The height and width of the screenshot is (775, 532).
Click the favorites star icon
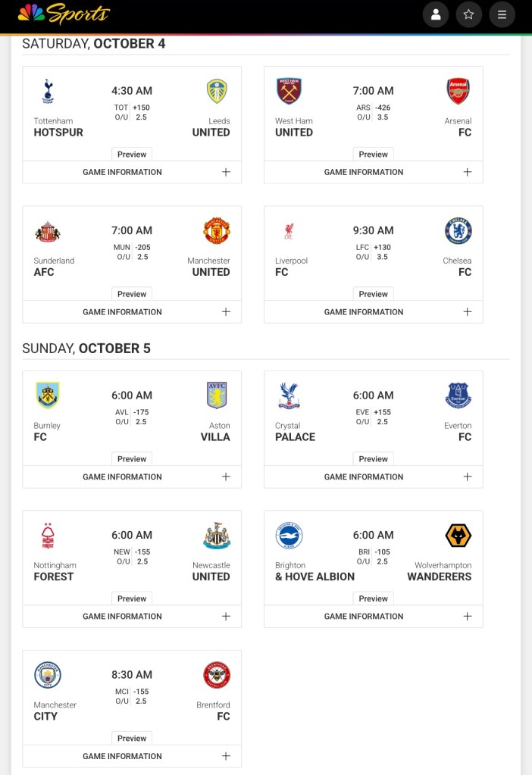coord(469,14)
